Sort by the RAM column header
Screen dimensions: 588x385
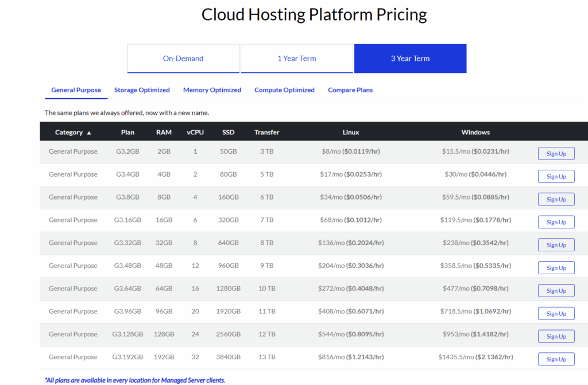[x=164, y=133]
